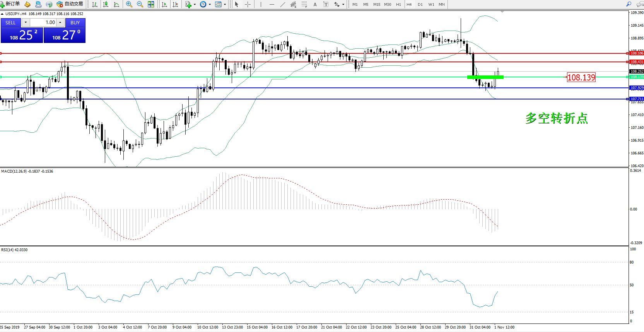Screen dimensions: 644x332
Task: Open the chart templates dropdown arrow
Action: coord(225,5)
